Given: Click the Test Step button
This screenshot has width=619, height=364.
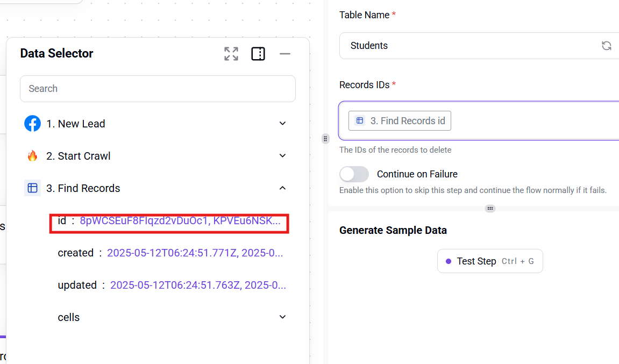Looking at the screenshot, I should (x=489, y=261).
